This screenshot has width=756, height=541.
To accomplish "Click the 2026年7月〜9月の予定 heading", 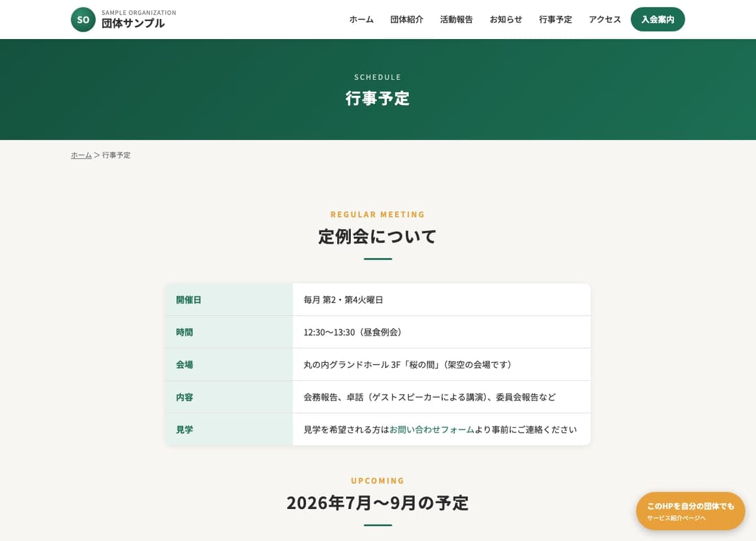I will pos(377,503).
